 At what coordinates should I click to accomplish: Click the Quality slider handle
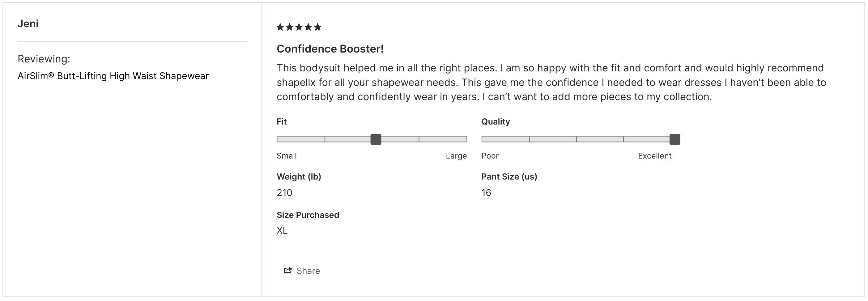point(674,139)
